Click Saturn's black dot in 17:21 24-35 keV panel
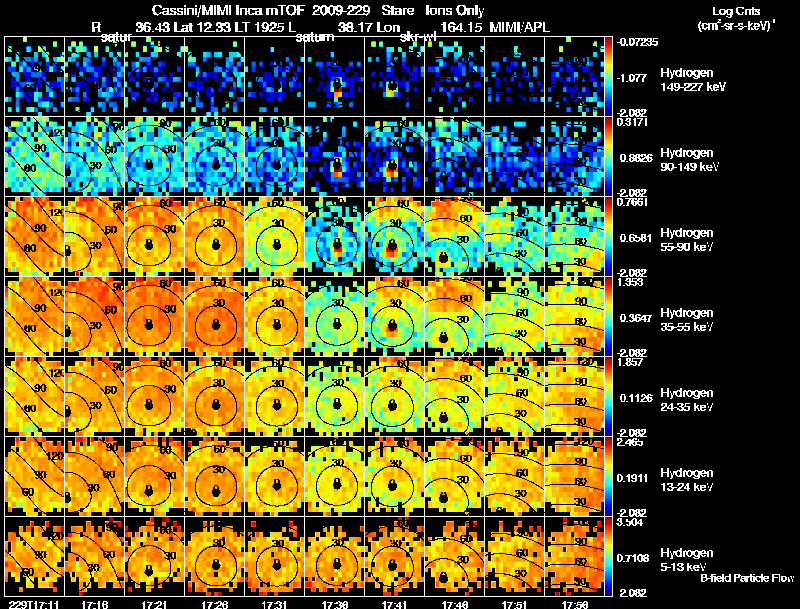Image resolution: width=800 pixels, height=609 pixels. click(149, 404)
